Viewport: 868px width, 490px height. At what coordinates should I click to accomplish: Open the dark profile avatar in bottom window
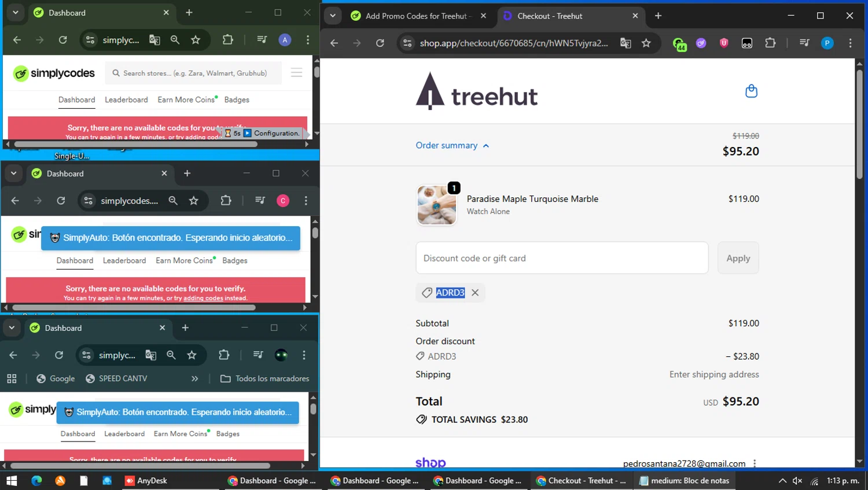281,355
